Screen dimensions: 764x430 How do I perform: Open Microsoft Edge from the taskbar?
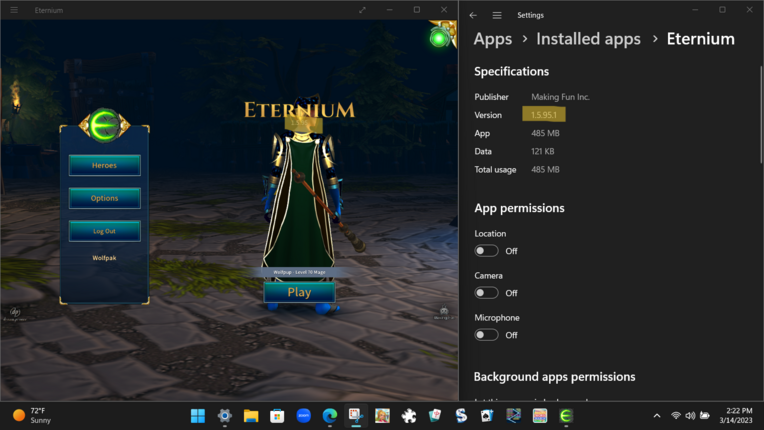click(330, 416)
